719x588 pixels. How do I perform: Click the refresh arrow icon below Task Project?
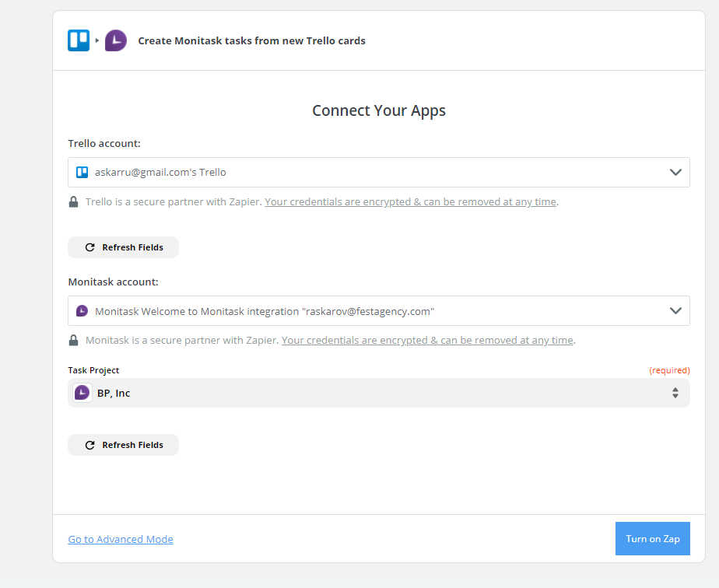click(89, 445)
